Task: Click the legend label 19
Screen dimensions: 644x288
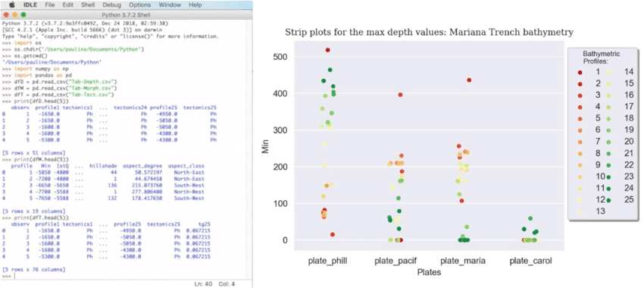Action: 629,130
